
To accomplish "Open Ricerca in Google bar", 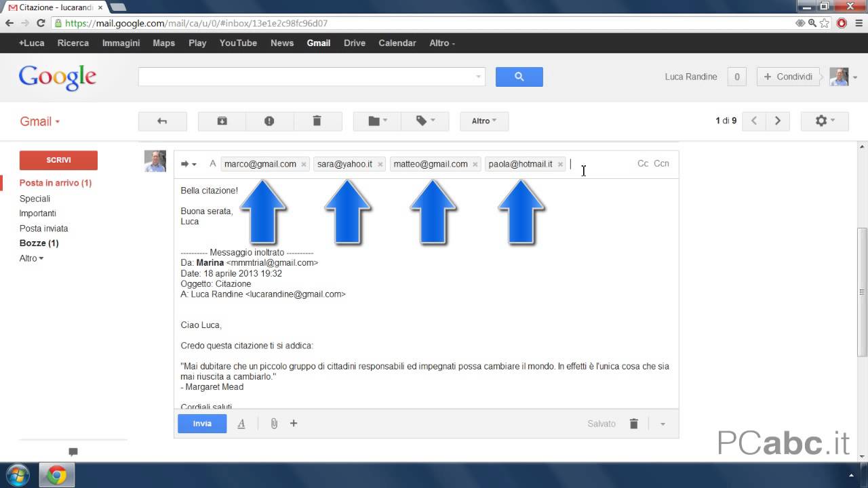I will click(x=73, y=43).
